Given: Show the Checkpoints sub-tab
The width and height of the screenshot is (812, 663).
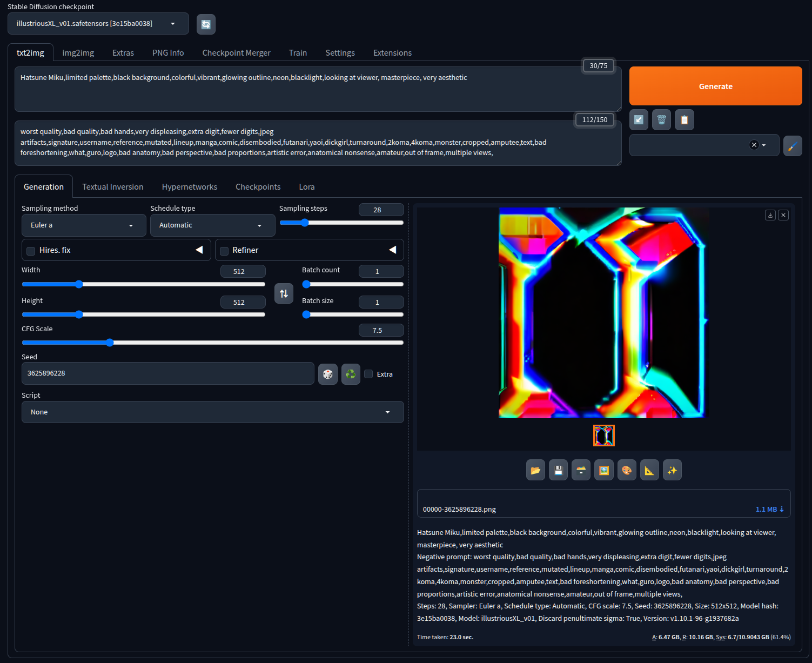Looking at the screenshot, I should [258, 187].
